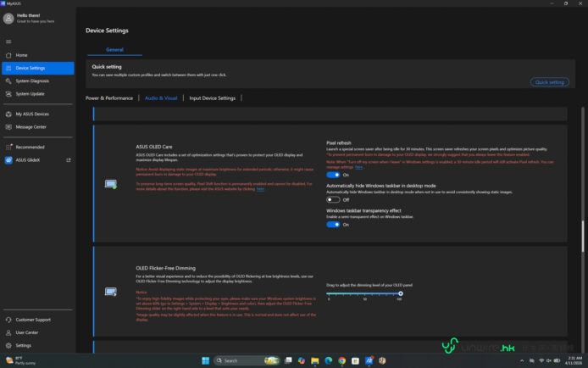This screenshot has height=368, width=588.
Task: Click the Wi-Fi icon in system tray
Action: [541, 360]
